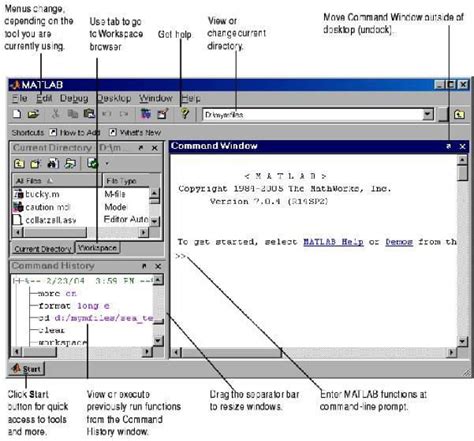Click the What's New shortcut

click(135, 132)
